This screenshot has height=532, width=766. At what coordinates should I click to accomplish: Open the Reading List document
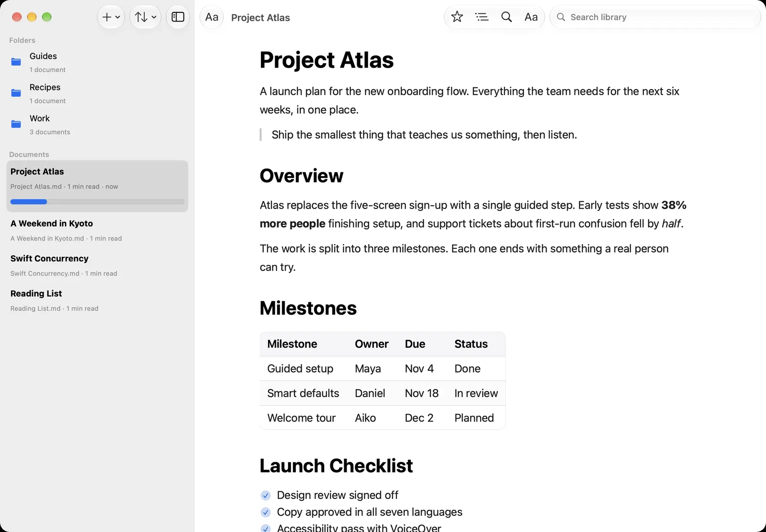coord(97,300)
